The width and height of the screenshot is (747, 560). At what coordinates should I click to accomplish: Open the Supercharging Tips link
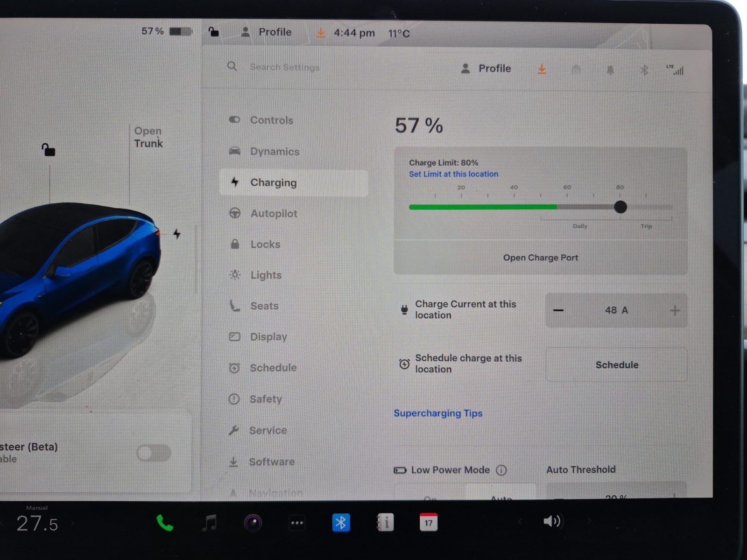click(438, 413)
